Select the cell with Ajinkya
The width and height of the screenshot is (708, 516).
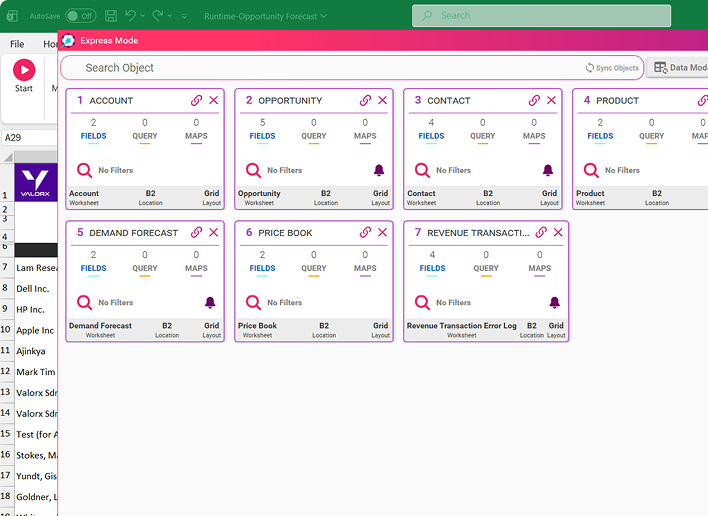tap(36, 351)
